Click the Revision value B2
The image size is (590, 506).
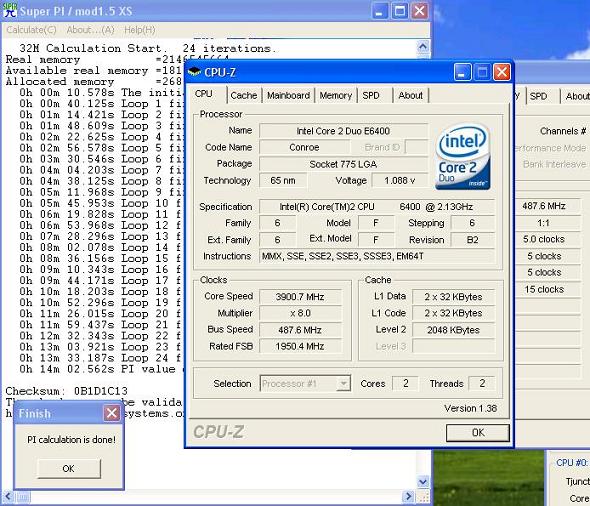473,240
